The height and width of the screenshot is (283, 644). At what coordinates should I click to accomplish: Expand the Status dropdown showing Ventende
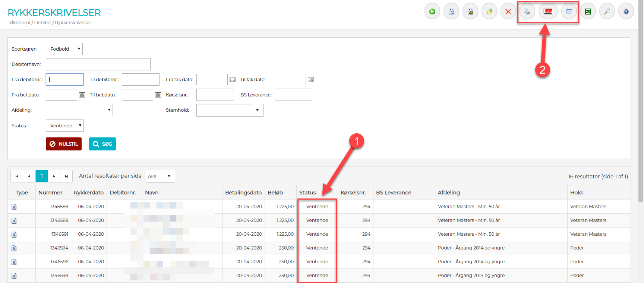pos(65,126)
